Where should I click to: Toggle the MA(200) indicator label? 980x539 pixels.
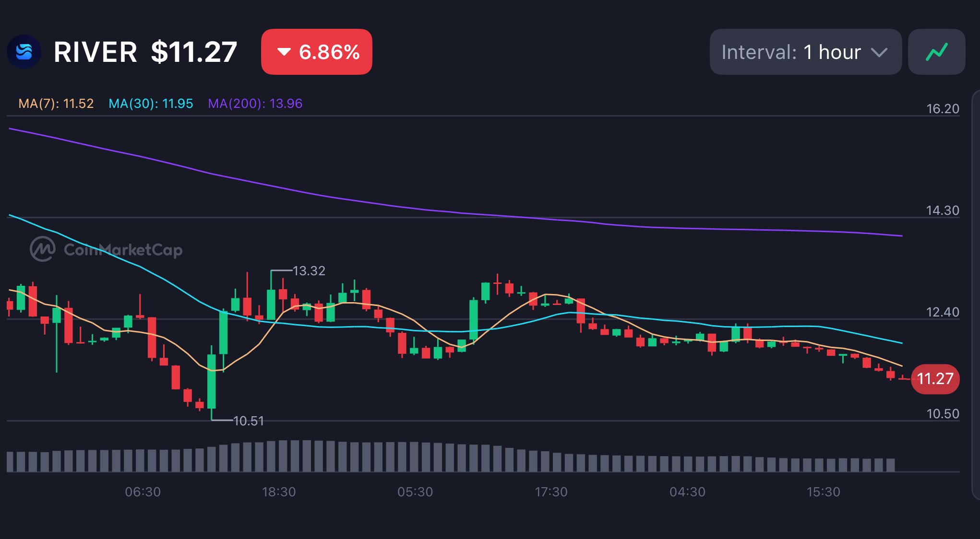point(255,104)
